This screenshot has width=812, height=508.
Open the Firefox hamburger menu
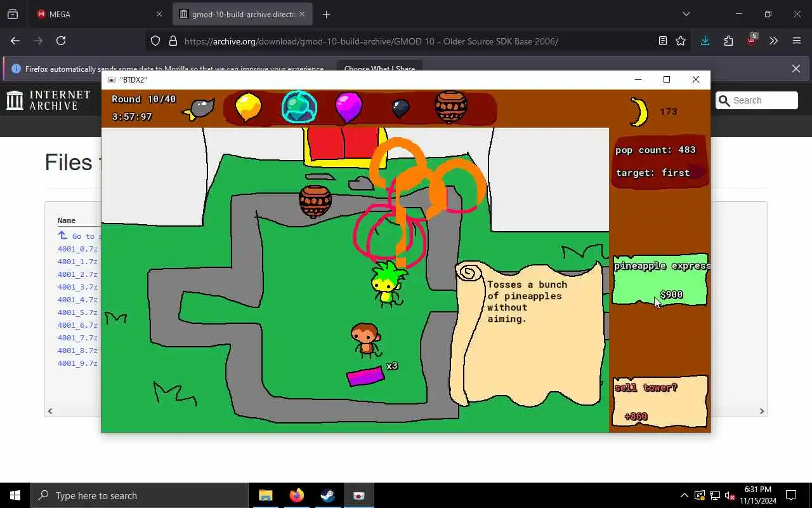pyautogui.click(x=797, y=41)
